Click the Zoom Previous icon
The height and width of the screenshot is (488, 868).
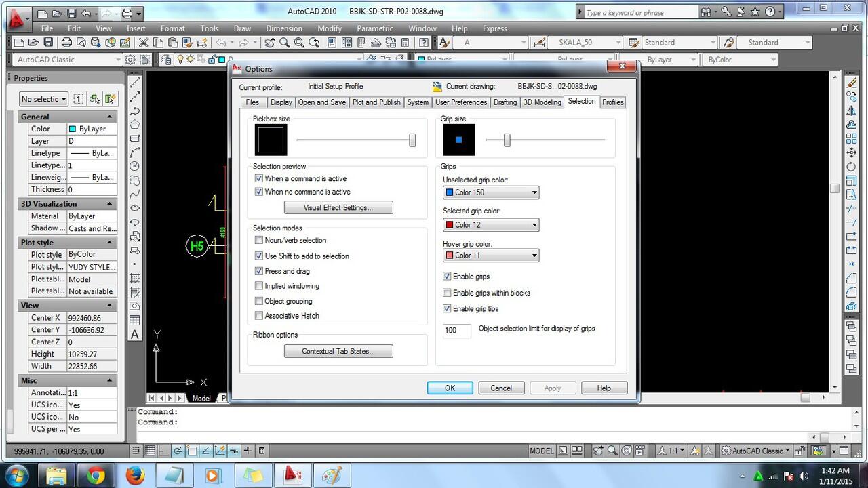click(x=314, y=42)
